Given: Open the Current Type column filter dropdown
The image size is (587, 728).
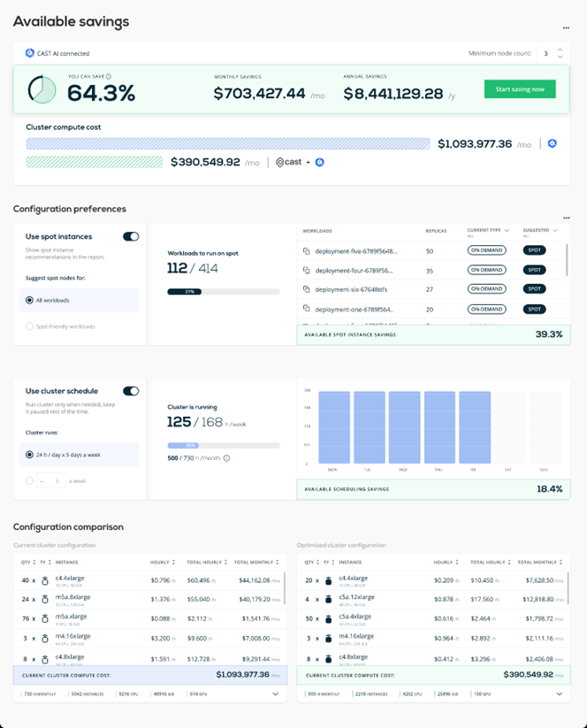Looking at the screenshot, I should (x=506, y=230).
